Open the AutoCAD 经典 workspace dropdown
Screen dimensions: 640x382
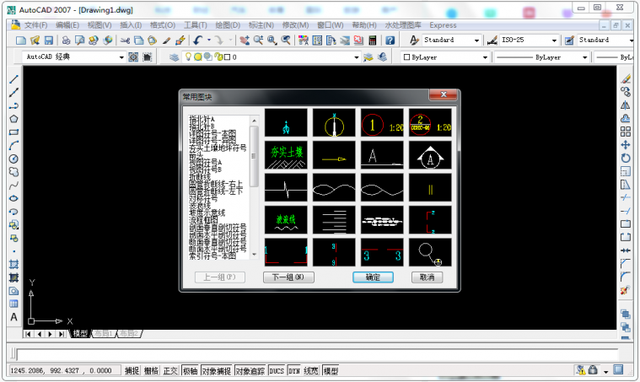pos(74,57)
